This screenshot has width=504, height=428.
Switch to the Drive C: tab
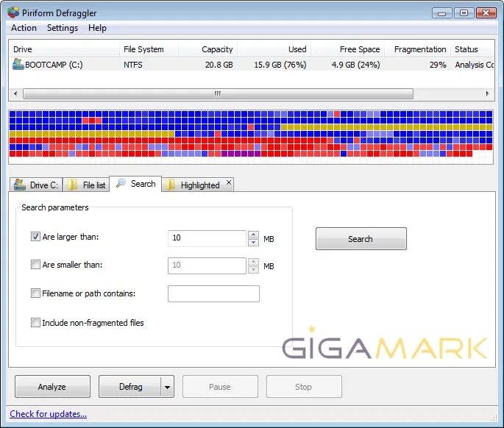(x=36, y=185)
